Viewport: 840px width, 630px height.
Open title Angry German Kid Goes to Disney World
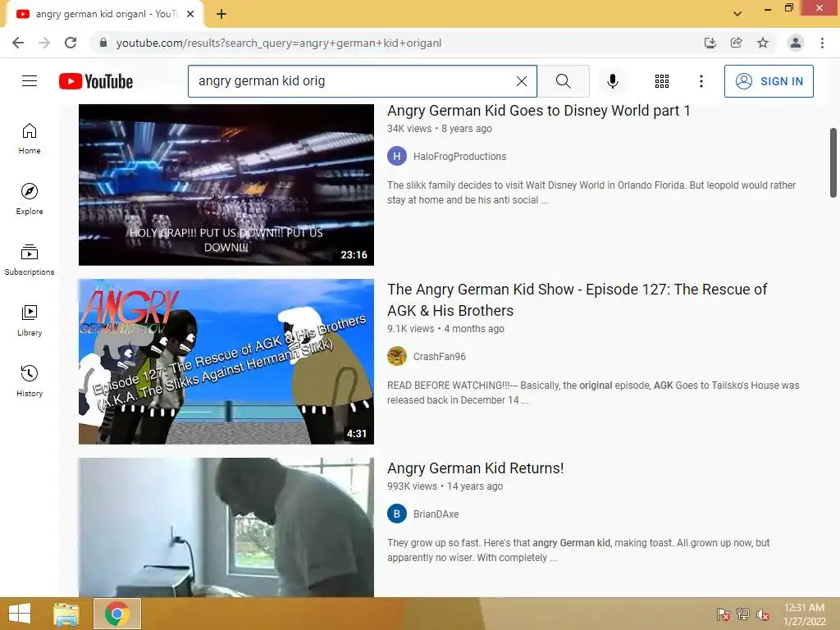click(x=538, y=111)
